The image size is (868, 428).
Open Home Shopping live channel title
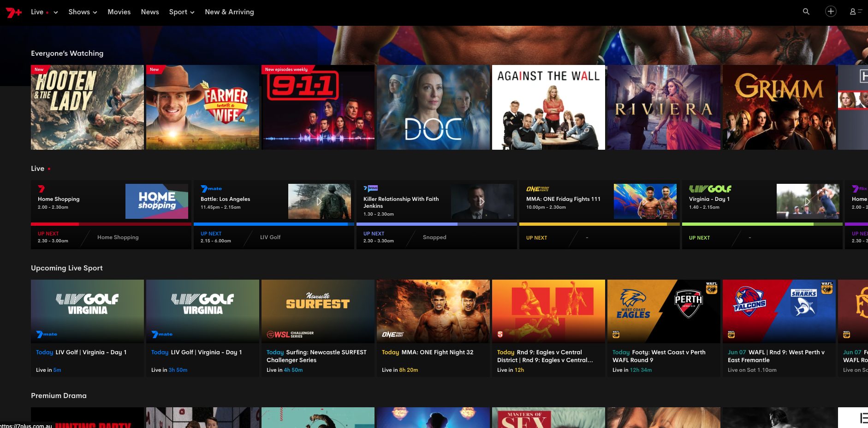[59, 199]
